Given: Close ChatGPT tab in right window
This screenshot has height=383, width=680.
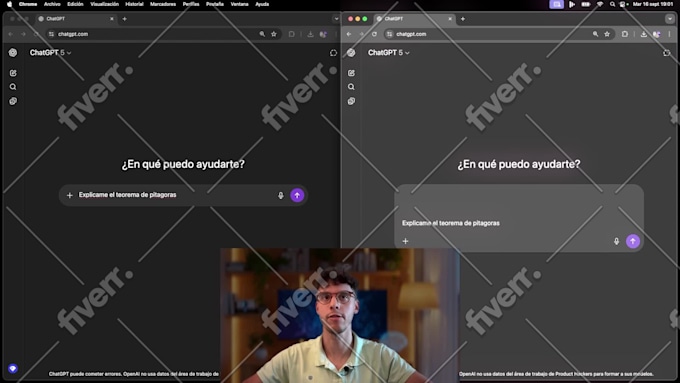Looking at the screenshot, I should click(x=450, y=19).
